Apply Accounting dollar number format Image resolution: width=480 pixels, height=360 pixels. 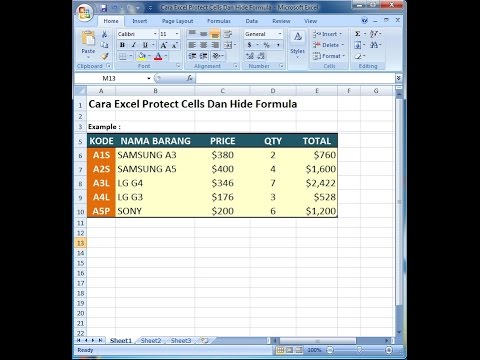pos(249,45)
